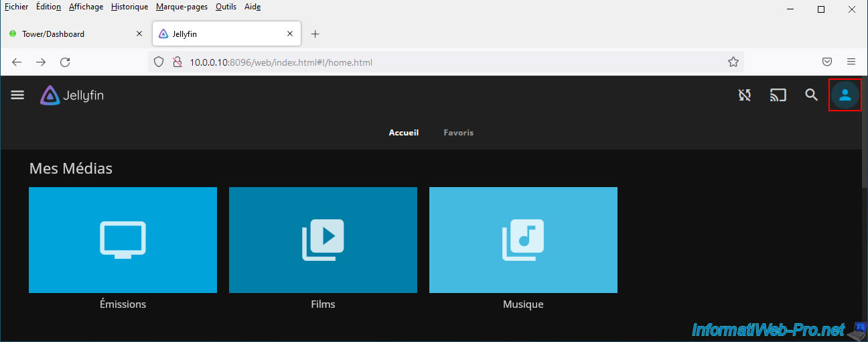
Task: Open the user profile icon
Action: tap(845, 95)
